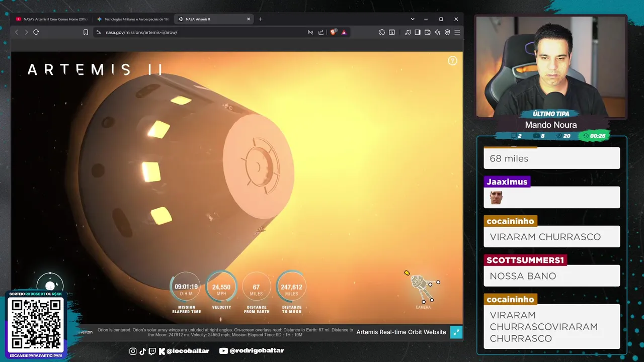Click the browser back arrow
644x362 pixels.
pos(17,32)
